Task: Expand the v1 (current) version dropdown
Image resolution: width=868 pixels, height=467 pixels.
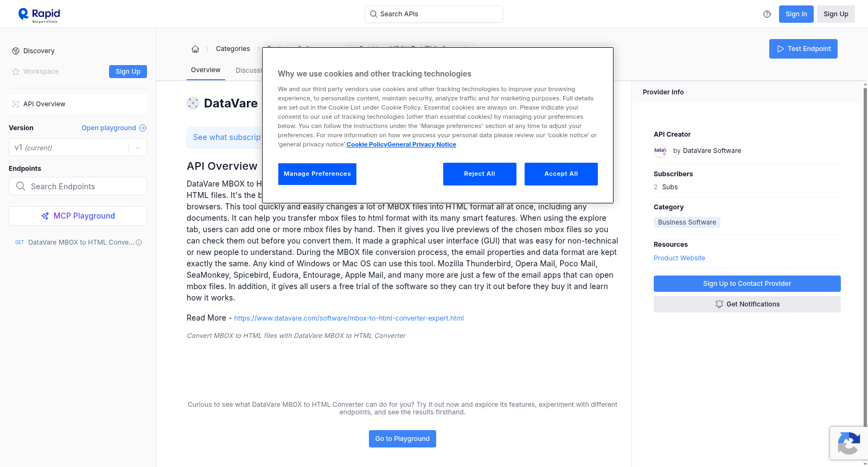Action: 78,148
